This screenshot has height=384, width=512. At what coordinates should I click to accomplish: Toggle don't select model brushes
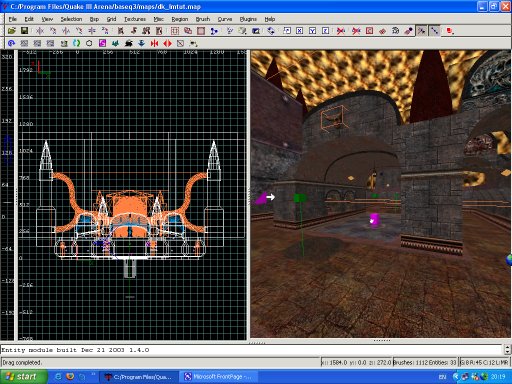pyautogui.click(x=341, y=31)
